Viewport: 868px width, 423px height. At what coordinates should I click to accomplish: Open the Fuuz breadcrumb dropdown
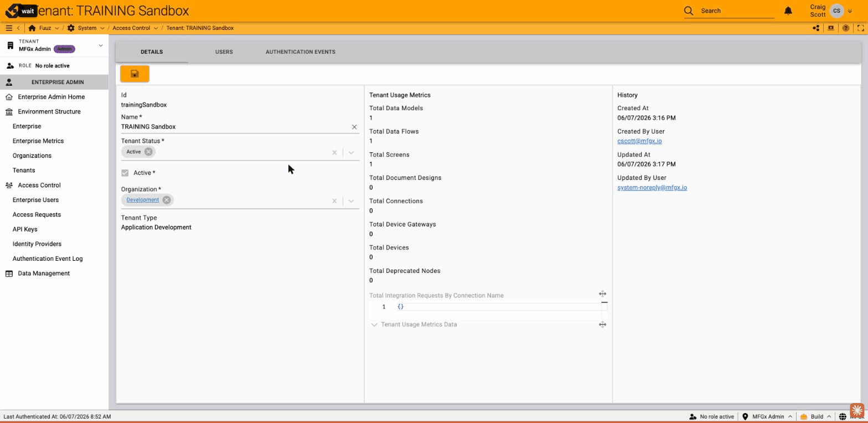click(x=58, y=28)
